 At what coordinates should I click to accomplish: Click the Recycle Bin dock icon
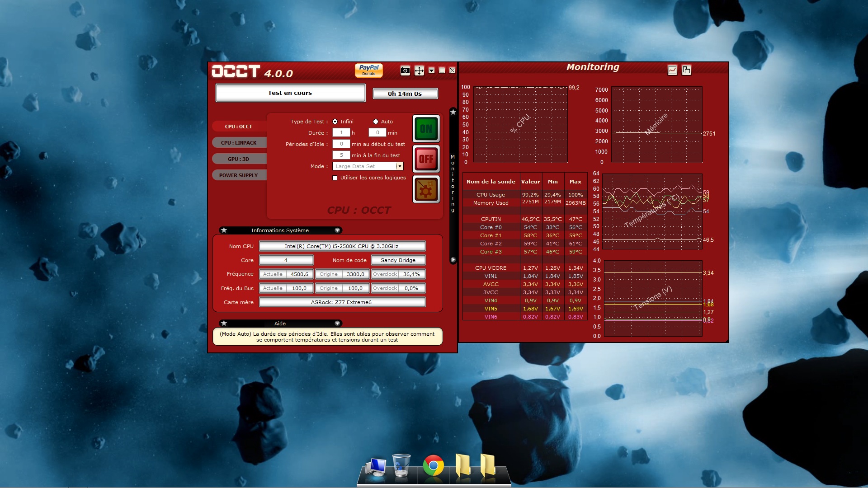pos(401,465)
